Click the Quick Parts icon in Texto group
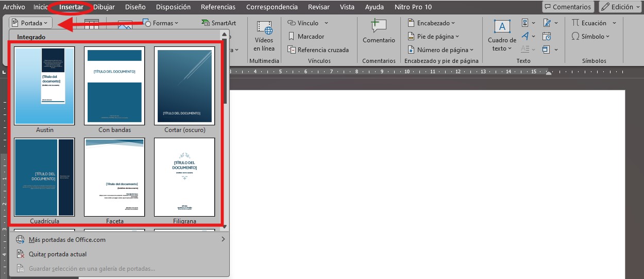 pos(525,23)
